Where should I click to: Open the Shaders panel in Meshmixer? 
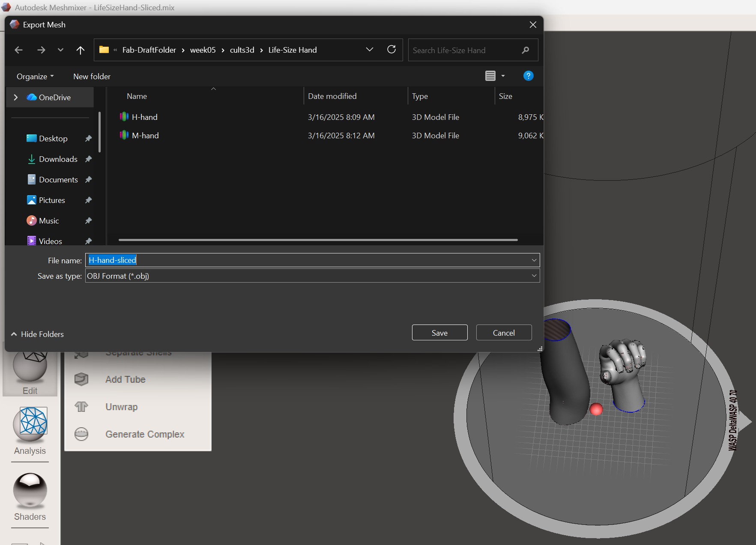click(30, 497)
